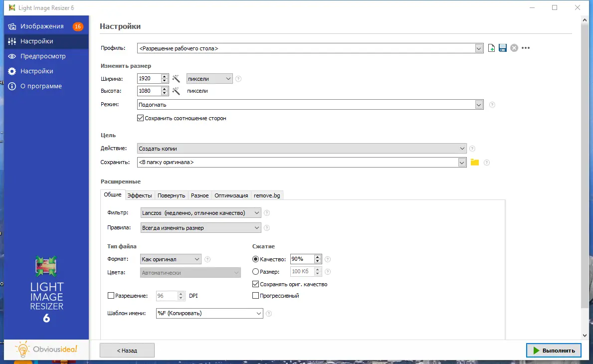Select the Качество radio button

256,259
